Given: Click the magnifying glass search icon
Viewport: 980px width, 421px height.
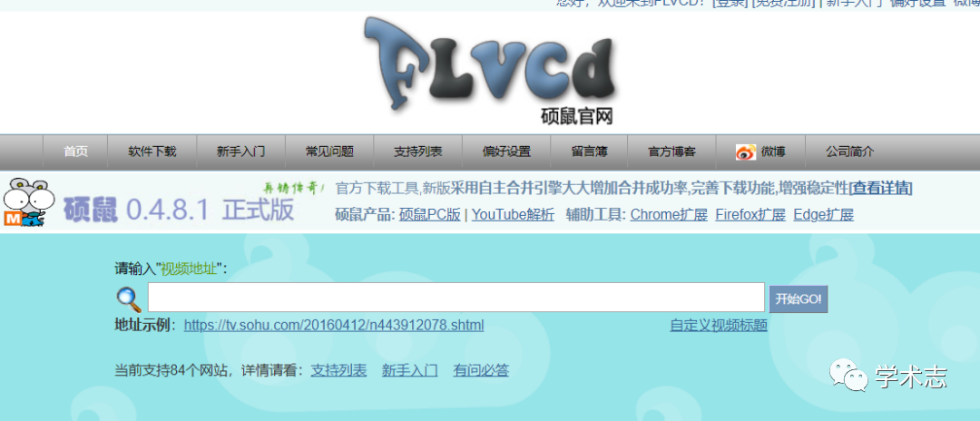Looking at the screenshot, I should click(130, 299).
